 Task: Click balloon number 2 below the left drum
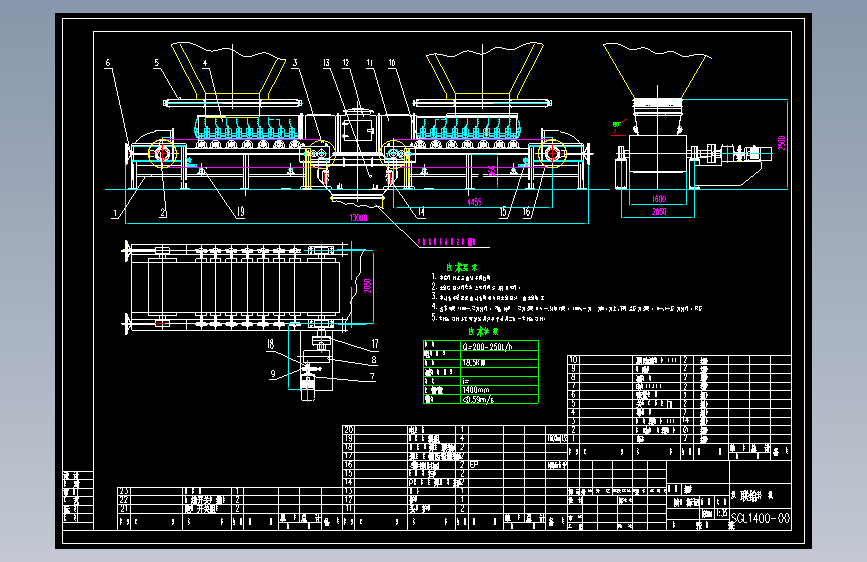click(164, 212)
